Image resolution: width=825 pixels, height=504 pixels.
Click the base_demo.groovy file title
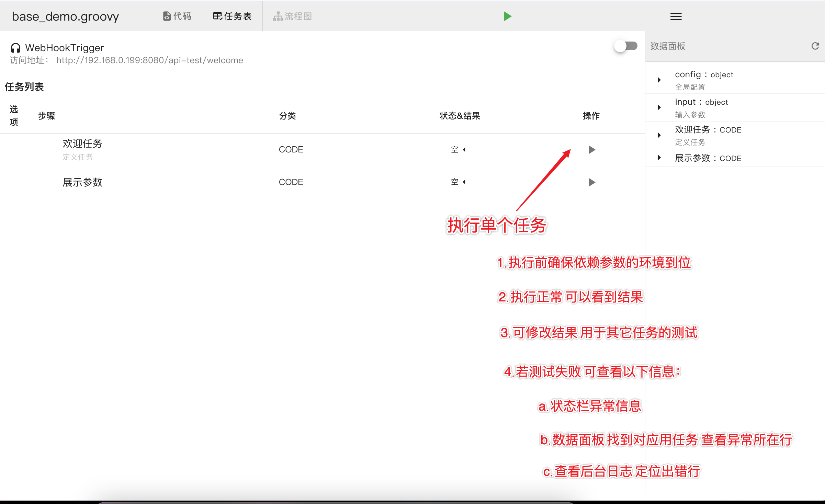pos(65,16)
